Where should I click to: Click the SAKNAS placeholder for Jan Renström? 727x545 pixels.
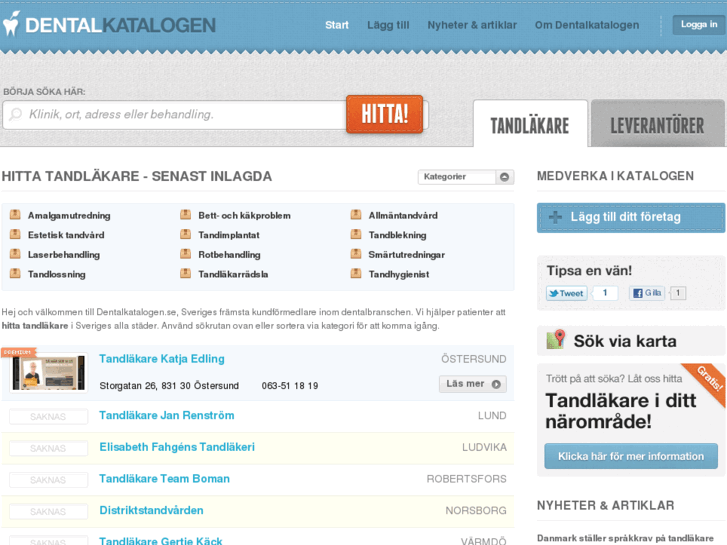(48, 417)
